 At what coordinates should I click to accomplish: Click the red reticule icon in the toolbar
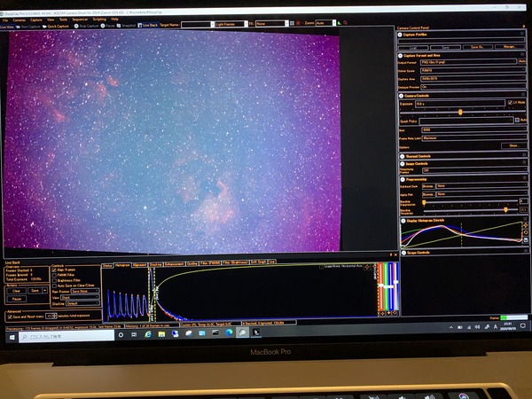[x=298, y=23]
